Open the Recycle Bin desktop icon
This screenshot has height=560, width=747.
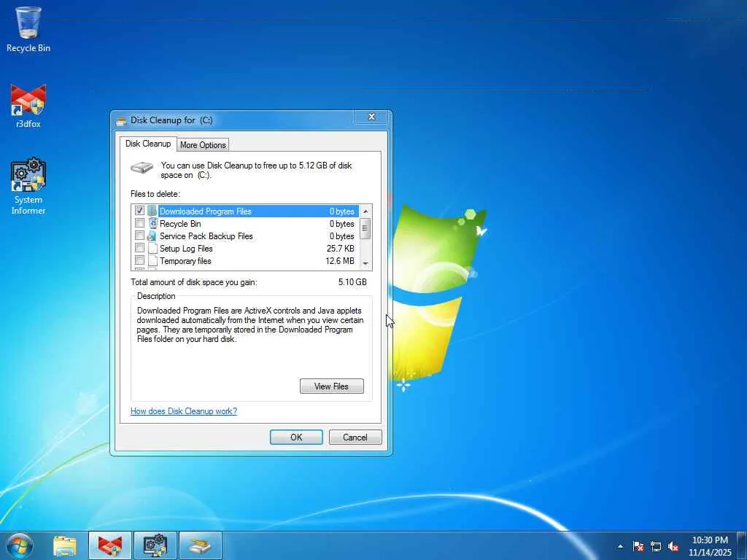click(x=28, y=29)
